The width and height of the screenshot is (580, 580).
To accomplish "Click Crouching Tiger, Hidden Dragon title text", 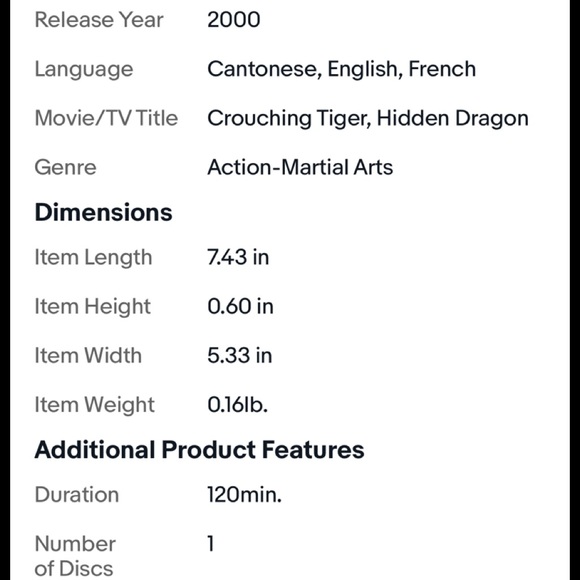I will click(x=368, y=119).
